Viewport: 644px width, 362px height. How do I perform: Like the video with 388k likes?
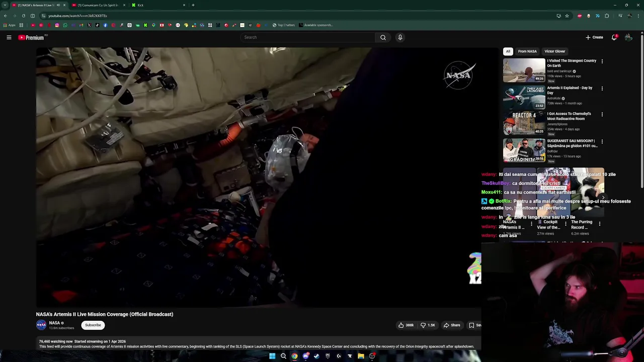[406, 325]
